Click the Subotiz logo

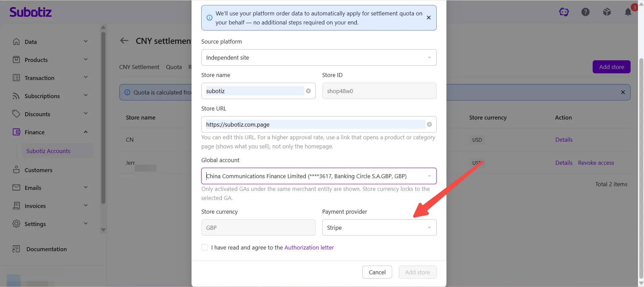tap(31, 12)
